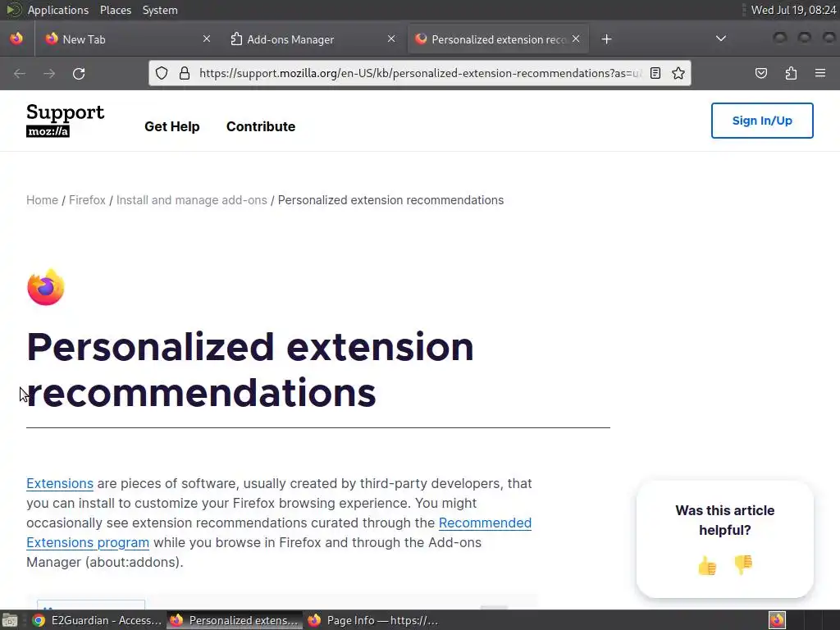Open Page Info window from taskbar
Viewport: 840px width, 630px height.
pyautogui.click(x=373, y=620)
